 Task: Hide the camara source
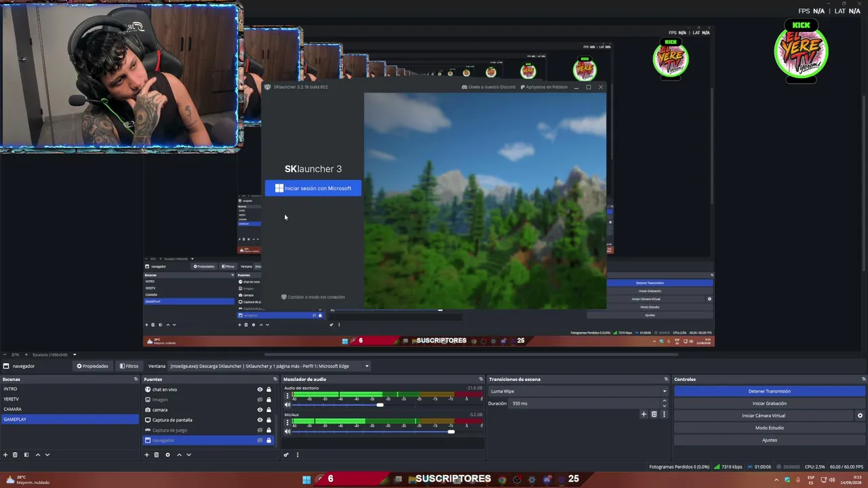pyautogui.click(x=260, y=410)
